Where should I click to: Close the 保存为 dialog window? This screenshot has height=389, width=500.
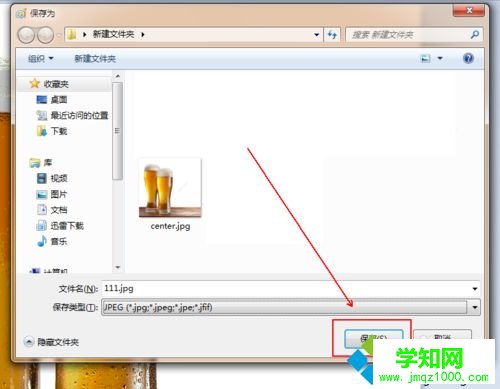pyautogui.click(x=468, y=10)
